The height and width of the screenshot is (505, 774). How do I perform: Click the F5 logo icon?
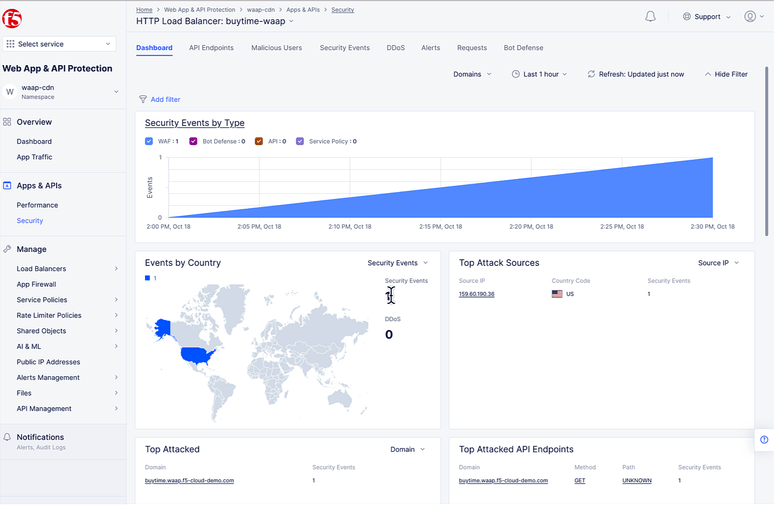point(12,19)
